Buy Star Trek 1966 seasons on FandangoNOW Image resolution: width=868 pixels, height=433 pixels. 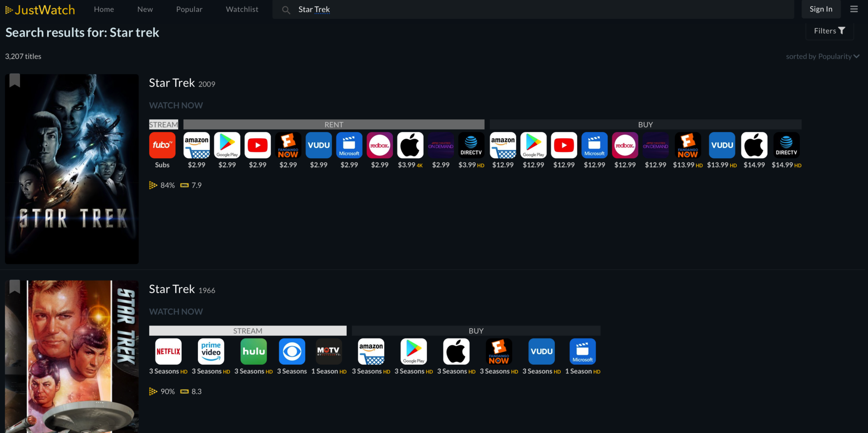[499, 351]
